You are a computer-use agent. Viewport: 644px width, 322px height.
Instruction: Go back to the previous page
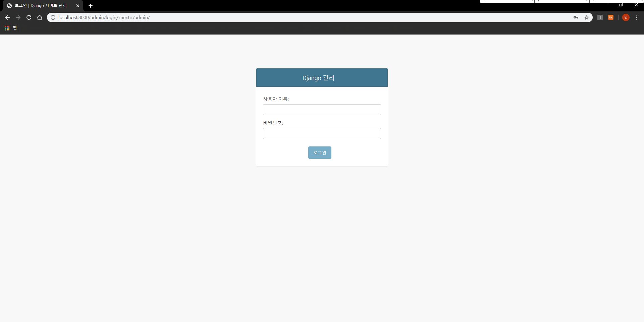(7, 17)
